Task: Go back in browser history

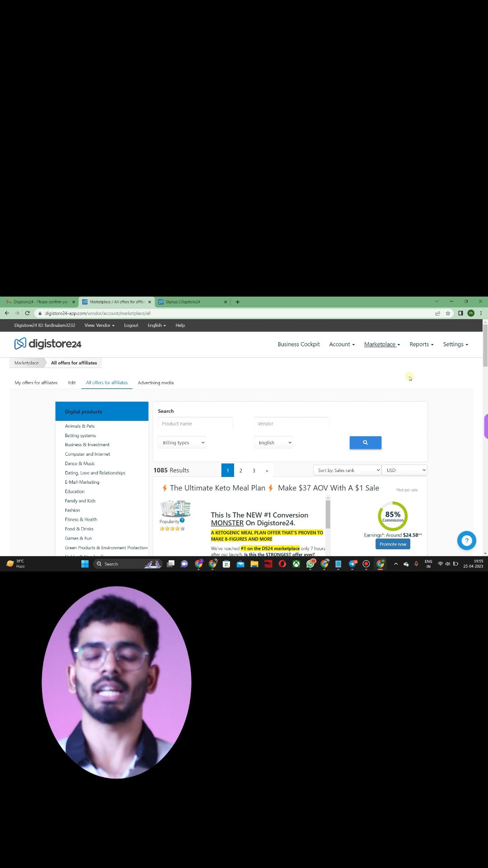Action: pyautogui.click(x=7, y=313)
